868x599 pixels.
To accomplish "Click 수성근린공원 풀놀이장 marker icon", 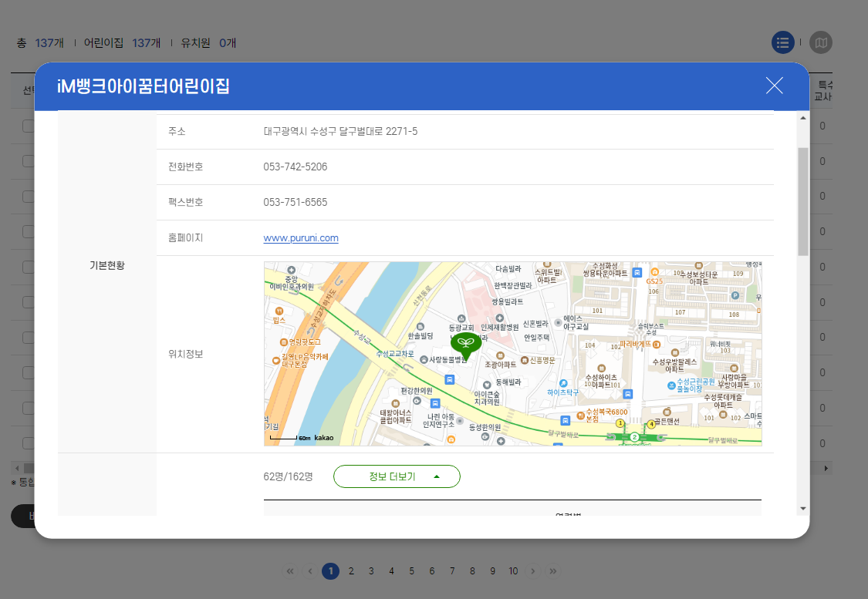I will pos(671,385).
